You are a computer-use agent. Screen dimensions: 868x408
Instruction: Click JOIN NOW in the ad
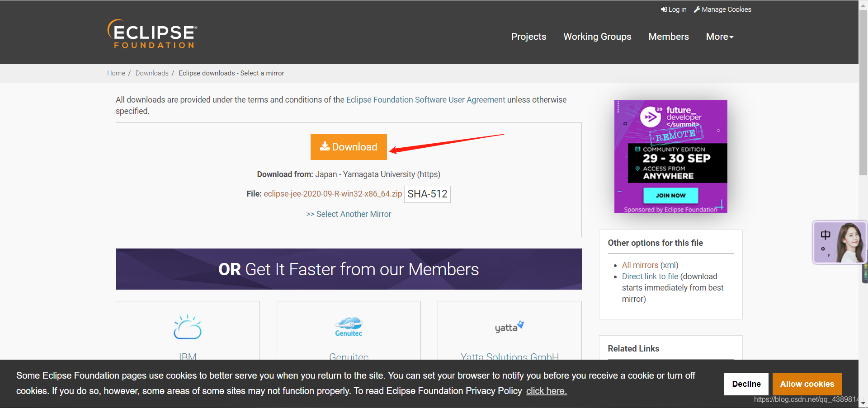[671, 196]
